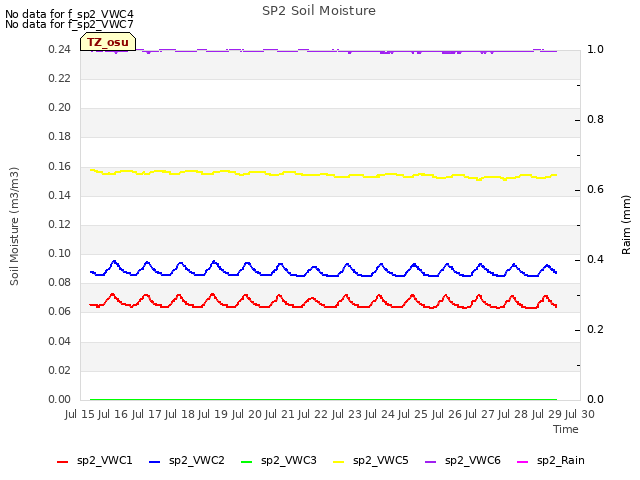Screen dimensions: 640x480
Task: Click the yellow sp2_VWC5 legend swatch
Action: [338, 462]
